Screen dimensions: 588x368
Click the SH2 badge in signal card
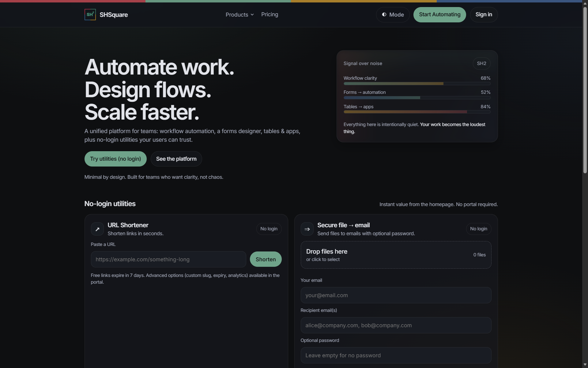(481, 63)
